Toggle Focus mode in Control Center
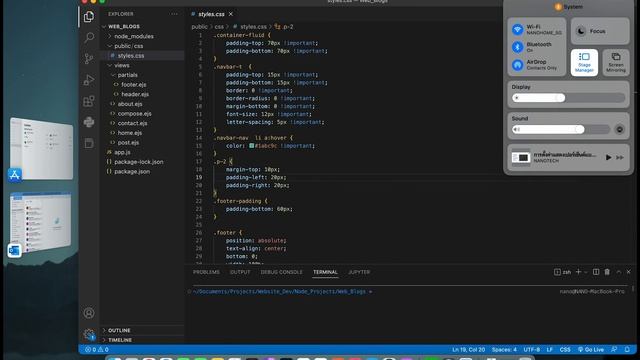Image resolution: width=640 pixels, height=360 pixels. 600,31
